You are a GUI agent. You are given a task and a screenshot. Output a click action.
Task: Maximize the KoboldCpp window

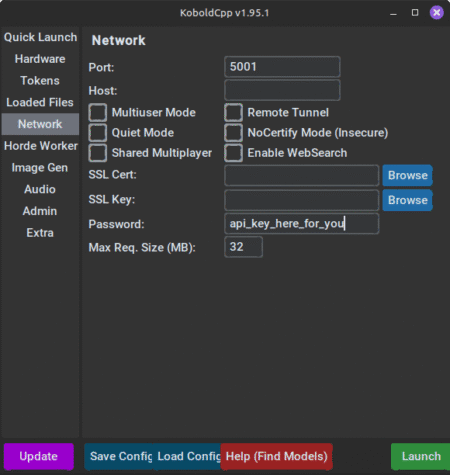415,13
